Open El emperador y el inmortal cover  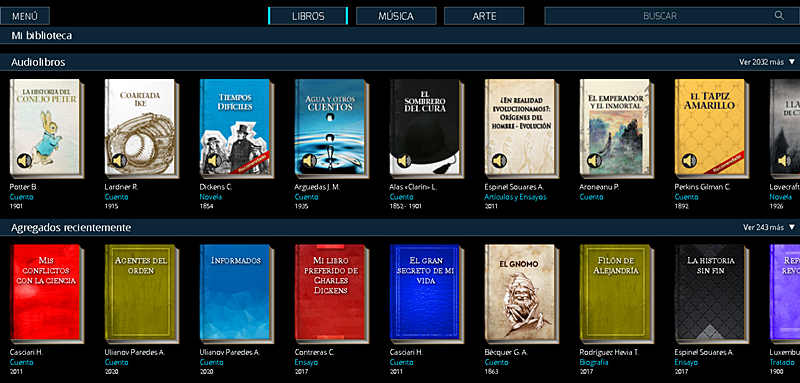point(616,128)
